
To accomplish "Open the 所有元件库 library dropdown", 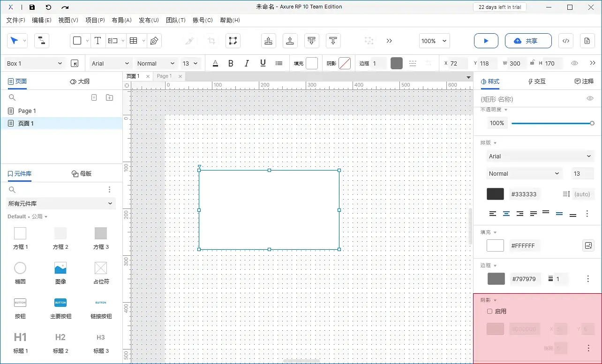I will coord(61,203).
